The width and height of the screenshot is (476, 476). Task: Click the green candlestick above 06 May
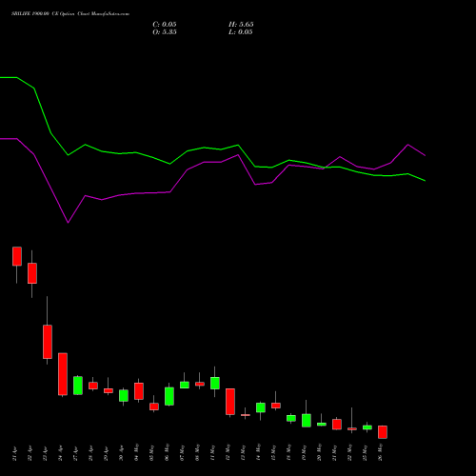[169, 396]
